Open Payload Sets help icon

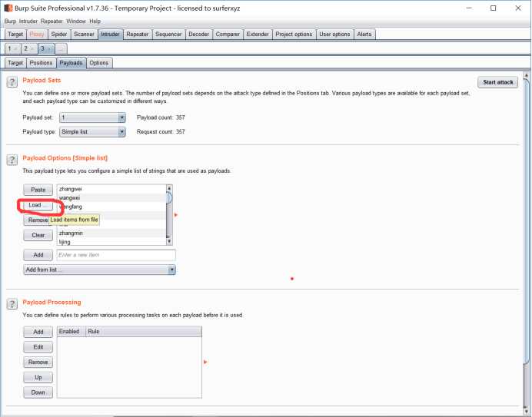pos(12,82)
